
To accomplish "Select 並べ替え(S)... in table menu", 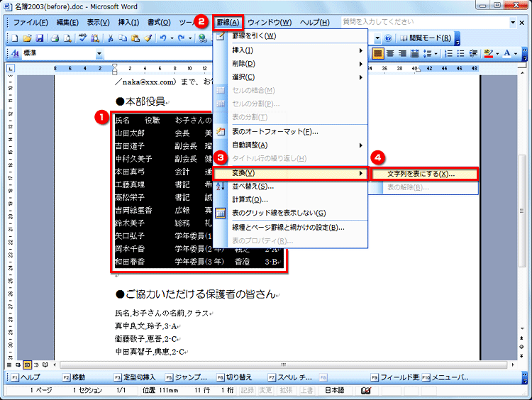I will (290, 187).
